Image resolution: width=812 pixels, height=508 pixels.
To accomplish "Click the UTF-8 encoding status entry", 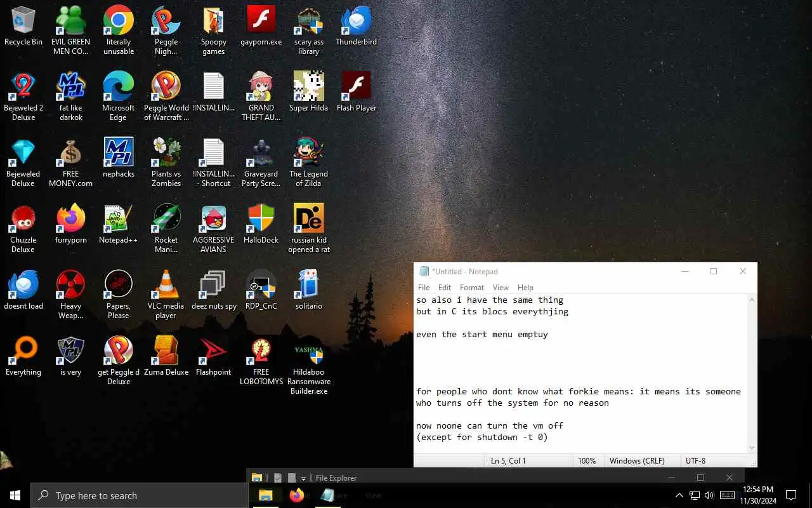I will pos(695,461).
